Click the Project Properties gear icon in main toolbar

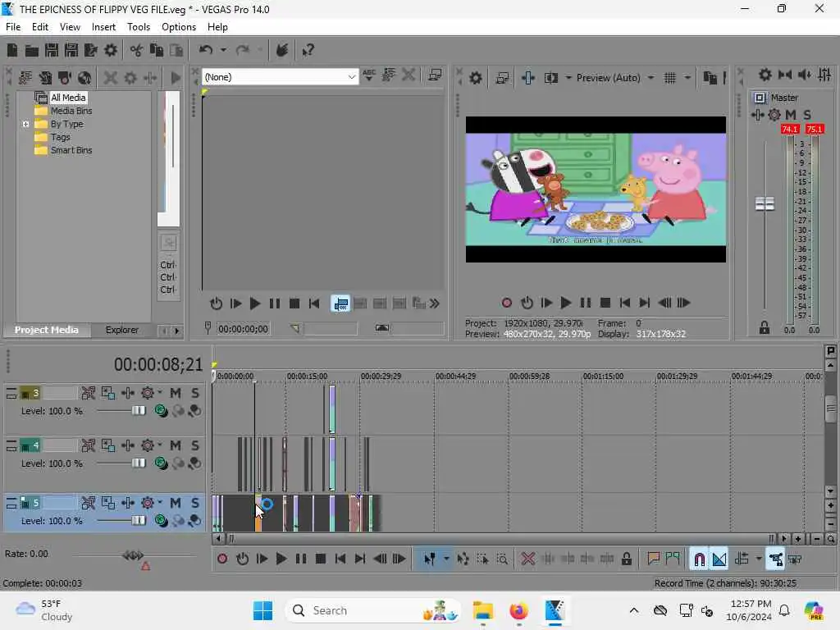111,50
